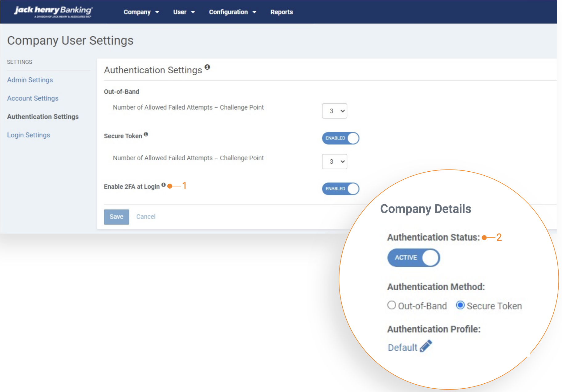Open the Configuration dropdown menu
The image size is (562, 392).
[x=232, y=12]
